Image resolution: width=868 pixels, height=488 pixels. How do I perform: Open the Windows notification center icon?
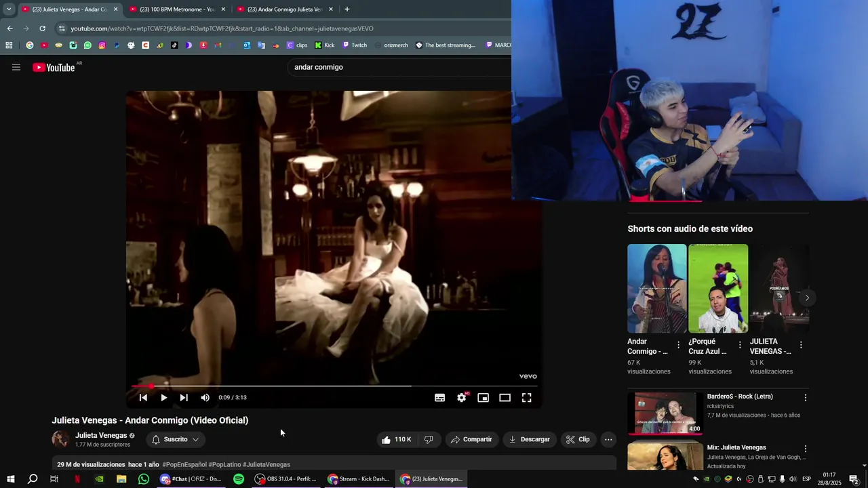(854, 479)
